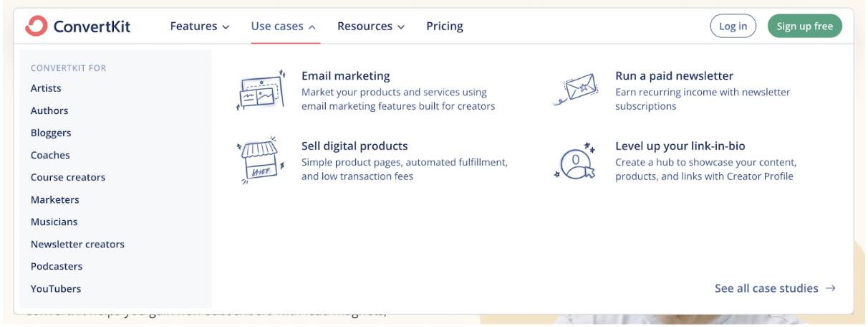Click the Create a hub description text

706,169
